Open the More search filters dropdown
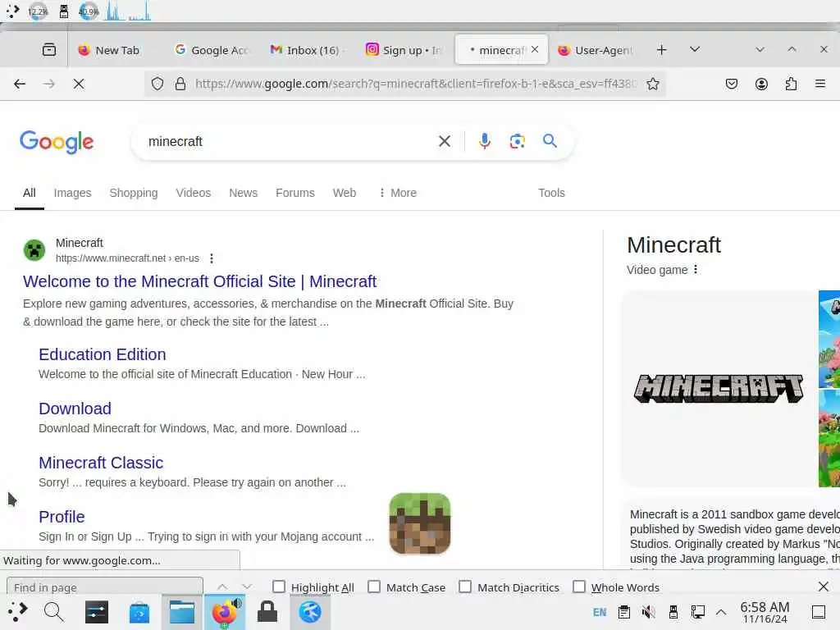This screenshot has height=630, width=840. pos(398,193)
